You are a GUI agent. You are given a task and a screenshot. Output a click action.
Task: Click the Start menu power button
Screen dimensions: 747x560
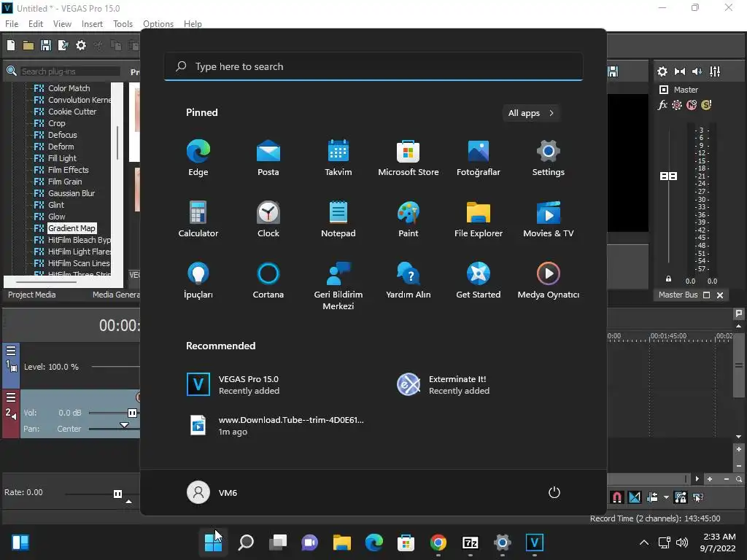coord(554,492)
